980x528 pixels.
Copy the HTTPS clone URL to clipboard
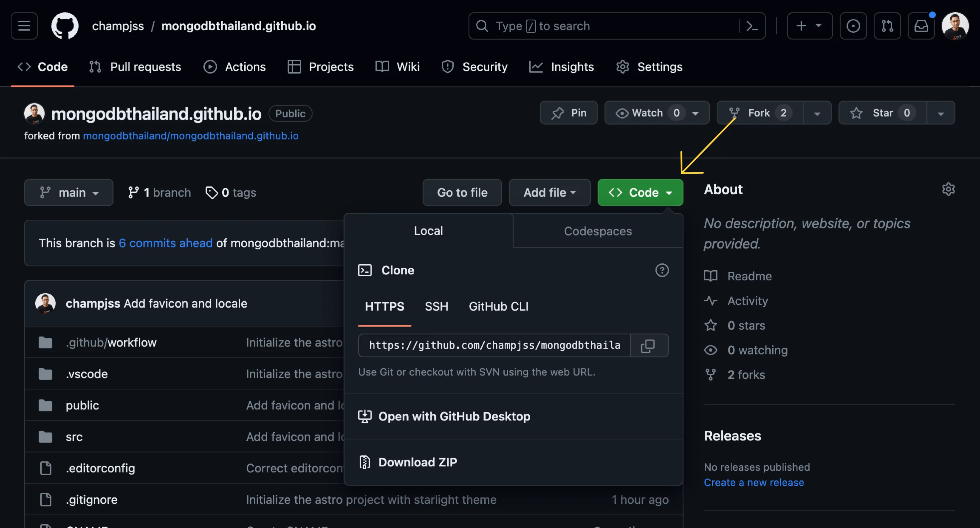pos(648,346)
